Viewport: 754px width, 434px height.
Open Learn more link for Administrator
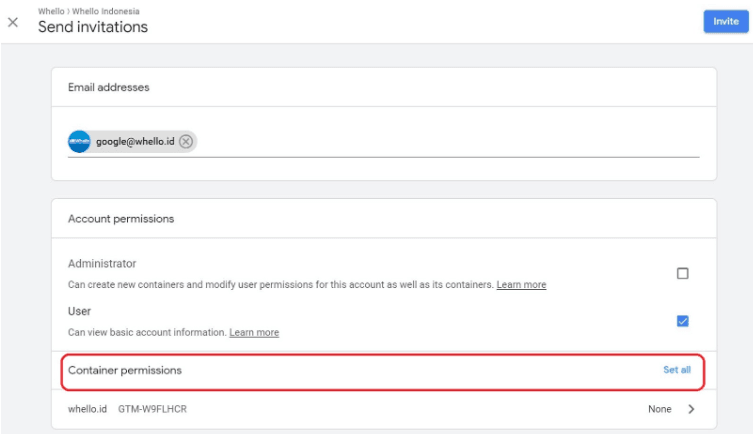tap(521, 285)
